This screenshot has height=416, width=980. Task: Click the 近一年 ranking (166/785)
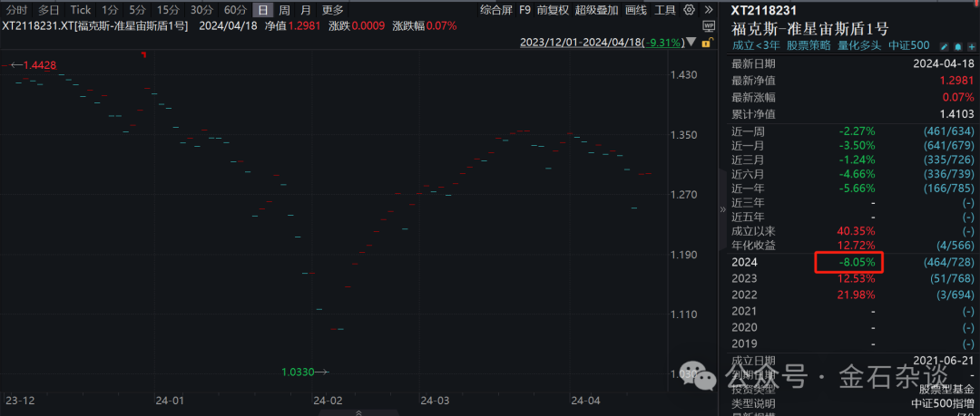[948, 188]
